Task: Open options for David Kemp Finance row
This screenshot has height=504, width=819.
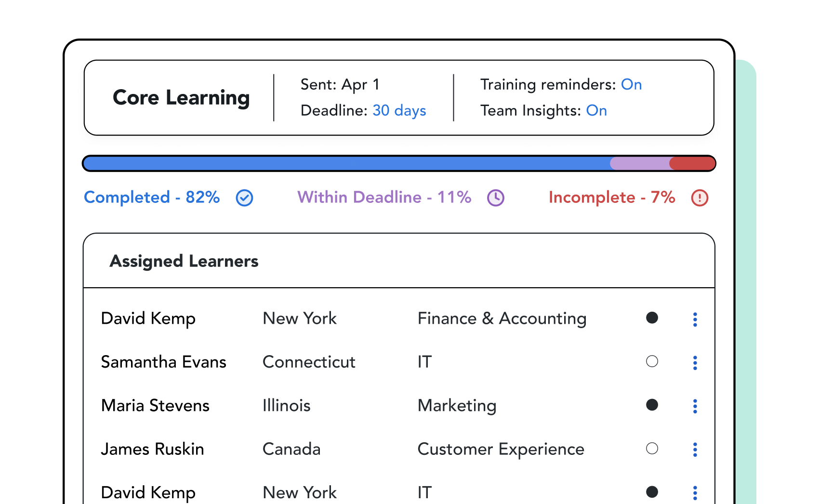Action: tap(695, 319)
